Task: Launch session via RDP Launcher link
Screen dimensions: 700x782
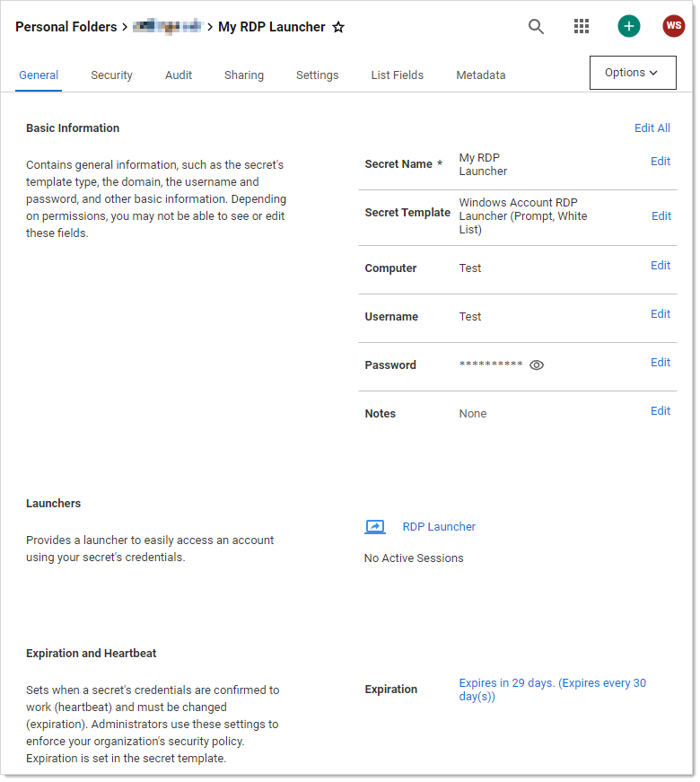Action: pyautogui.click(x=439, y=527)
